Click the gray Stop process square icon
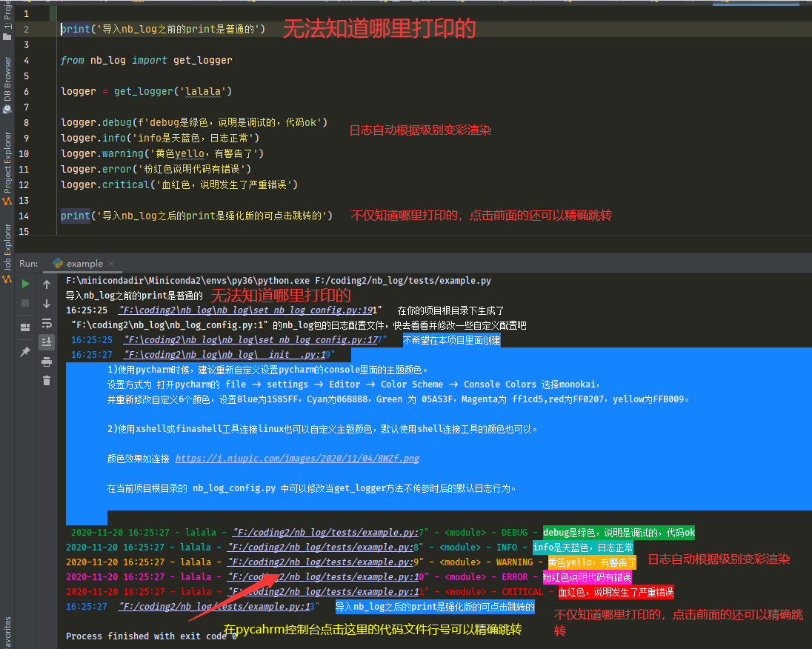Screen dimensions: 812x649 point(25,304)
